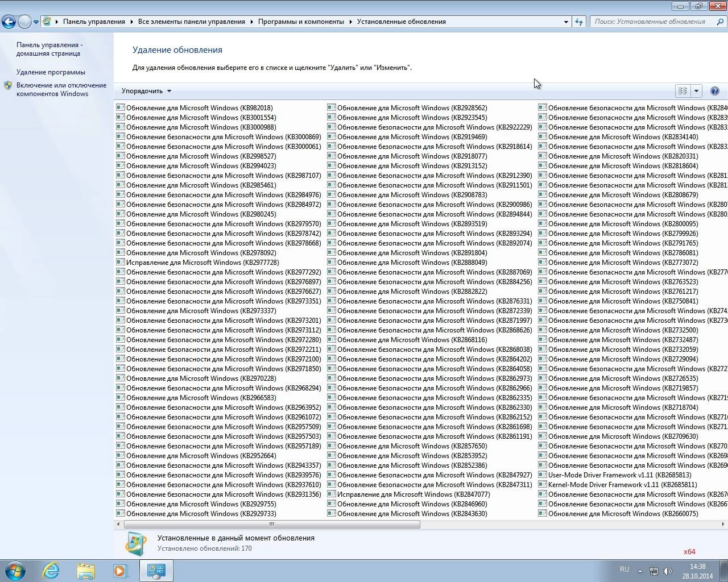Click the magnifier search icon

coord(720,22)
